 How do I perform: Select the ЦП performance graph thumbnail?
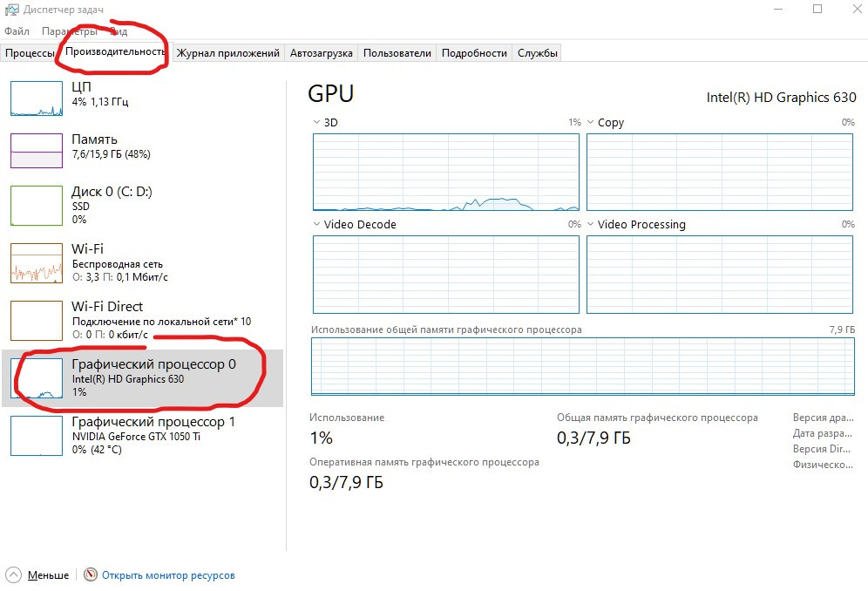(37, 98)
